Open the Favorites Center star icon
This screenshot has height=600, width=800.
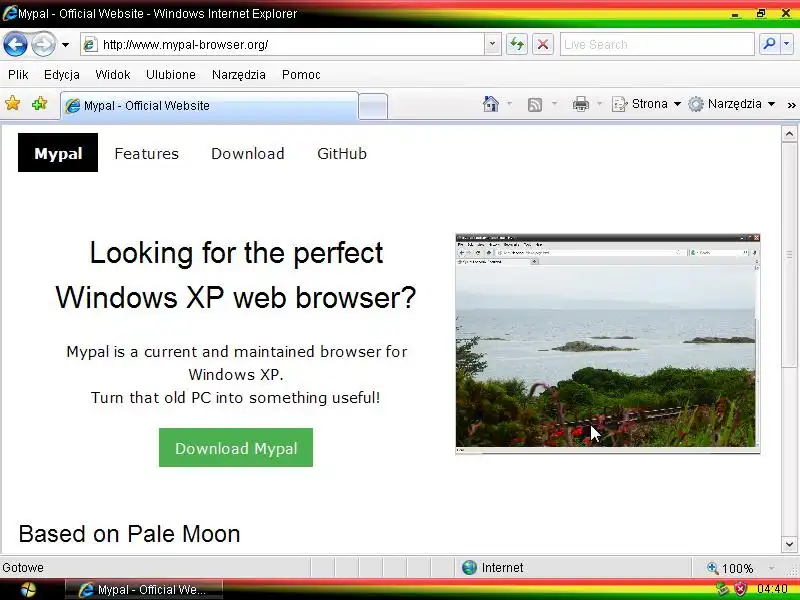pos(13,104)
